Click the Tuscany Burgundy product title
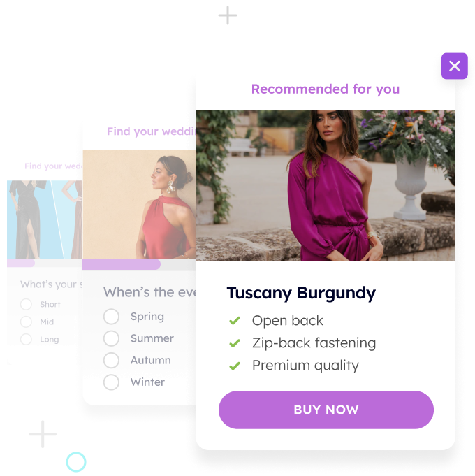Viewport: 475px width, 476px height. 301,294
